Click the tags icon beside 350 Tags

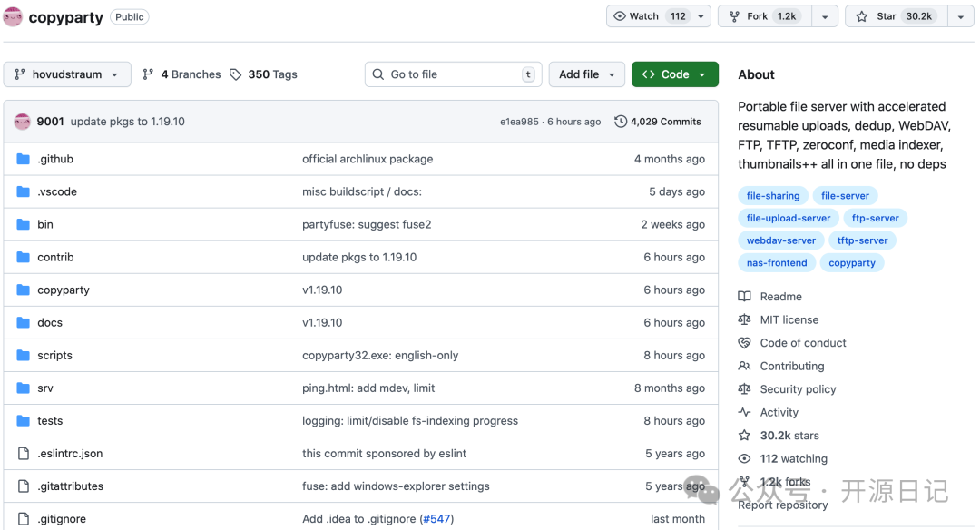[x=236, y=74]
